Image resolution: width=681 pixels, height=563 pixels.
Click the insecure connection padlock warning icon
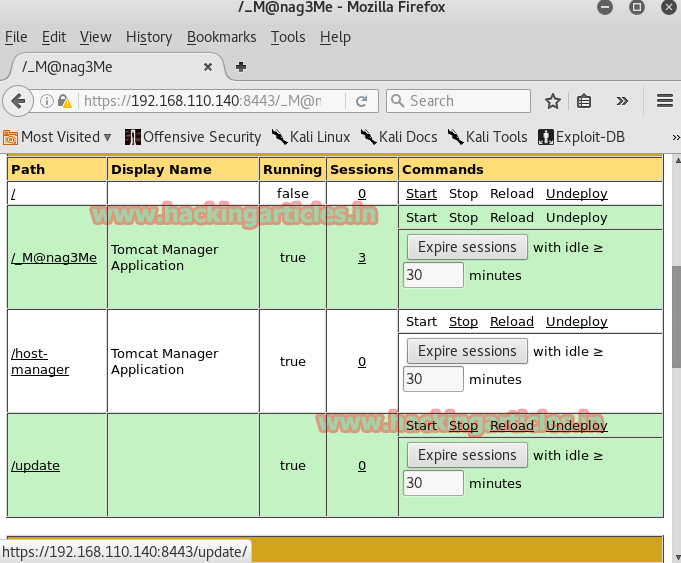[64, 101]
